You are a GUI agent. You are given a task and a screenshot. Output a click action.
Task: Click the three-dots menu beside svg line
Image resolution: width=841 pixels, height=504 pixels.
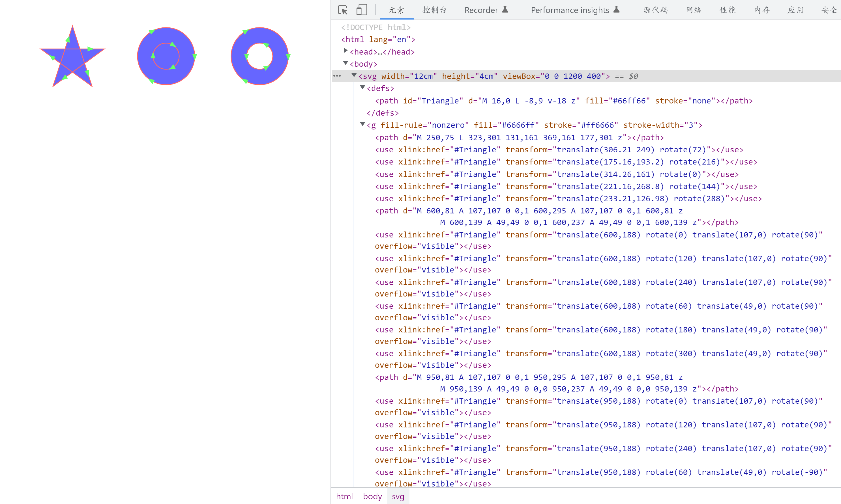click(x=337, y=76)
